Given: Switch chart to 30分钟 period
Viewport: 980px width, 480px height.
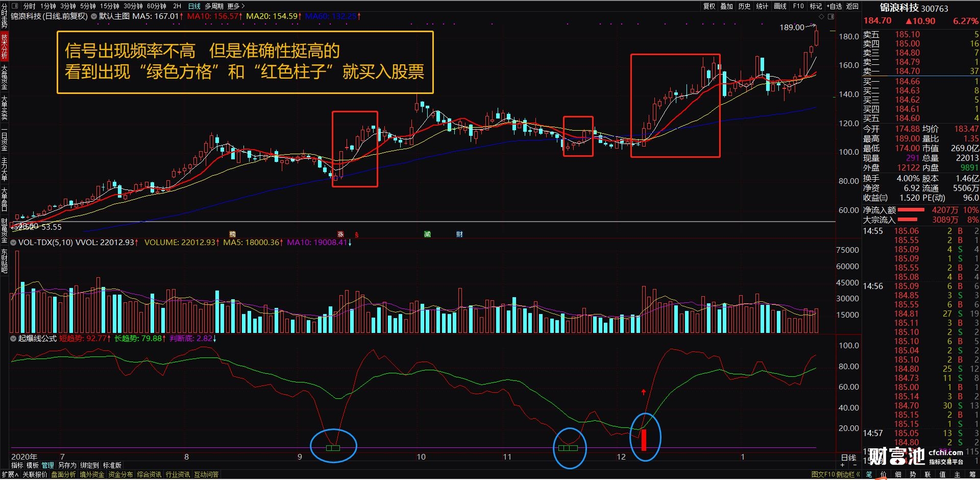Looking at the screenshot, I should click(133, 6).
